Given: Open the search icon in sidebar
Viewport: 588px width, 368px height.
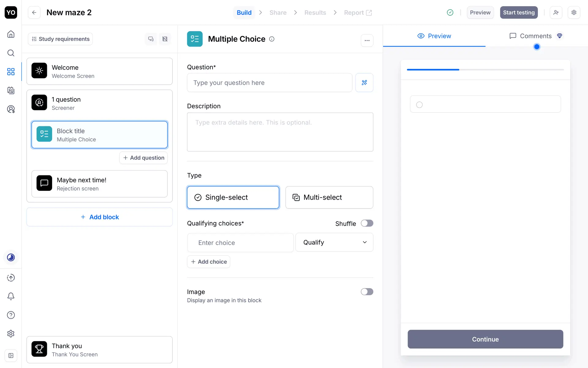Looking at the screenshot, I should [11, 53].
